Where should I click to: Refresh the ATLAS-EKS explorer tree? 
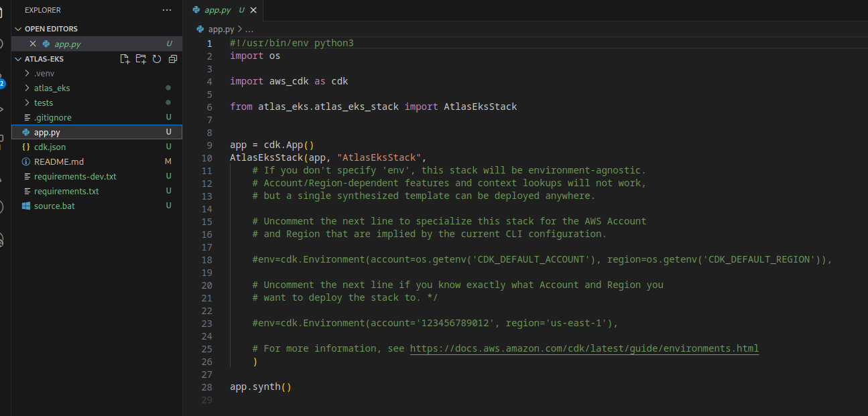(x=157, y=59)
